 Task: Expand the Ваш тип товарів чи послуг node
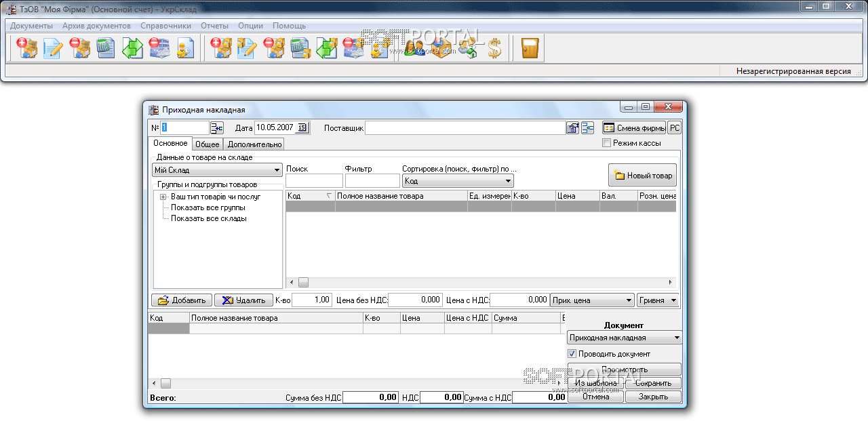pyautogui.click(x=163, y=197)
